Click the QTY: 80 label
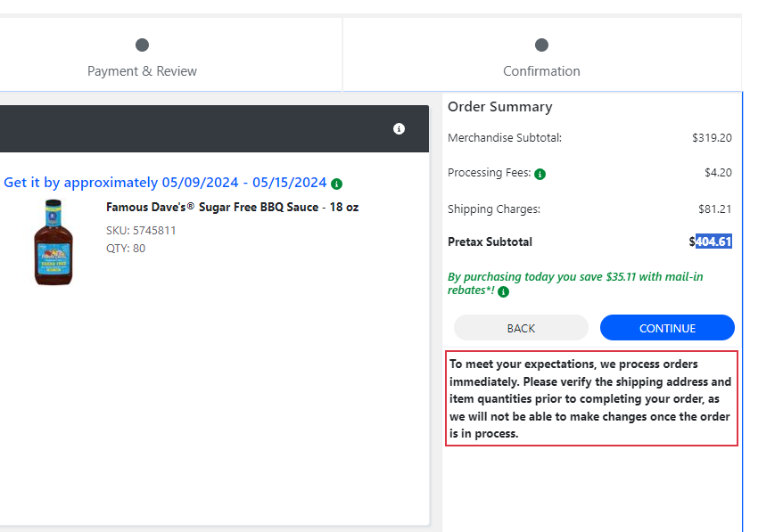This screenshot has width=783, height=532. pos(126,249)
